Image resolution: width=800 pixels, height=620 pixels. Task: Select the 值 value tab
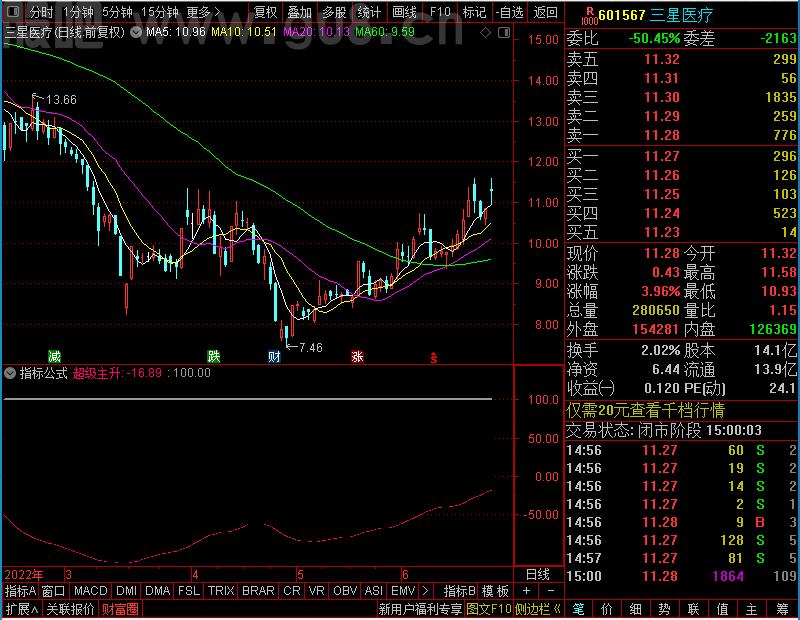click(722, 609)
